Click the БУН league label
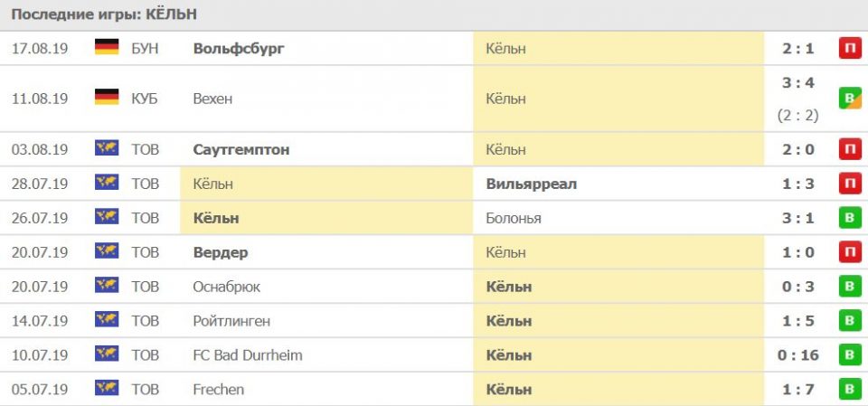Viewport: 868px width, 406px height. [x=145, y=48]
